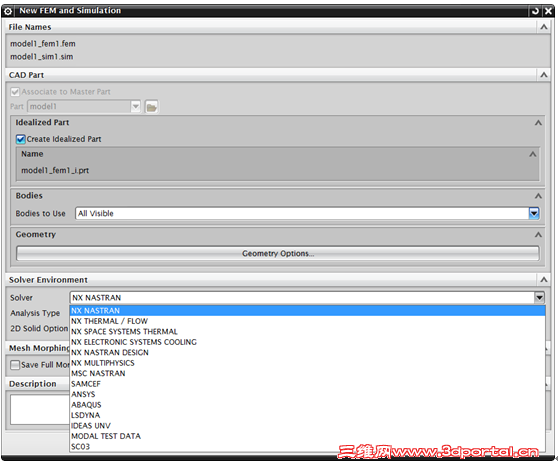Collapse the Solver Environment section

tap(544, 280)
